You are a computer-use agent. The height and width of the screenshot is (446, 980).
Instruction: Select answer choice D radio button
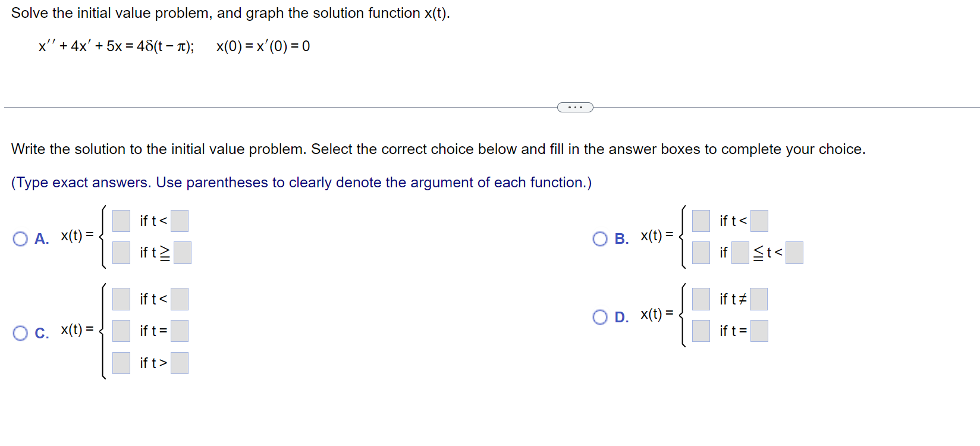tap(600, 317)
